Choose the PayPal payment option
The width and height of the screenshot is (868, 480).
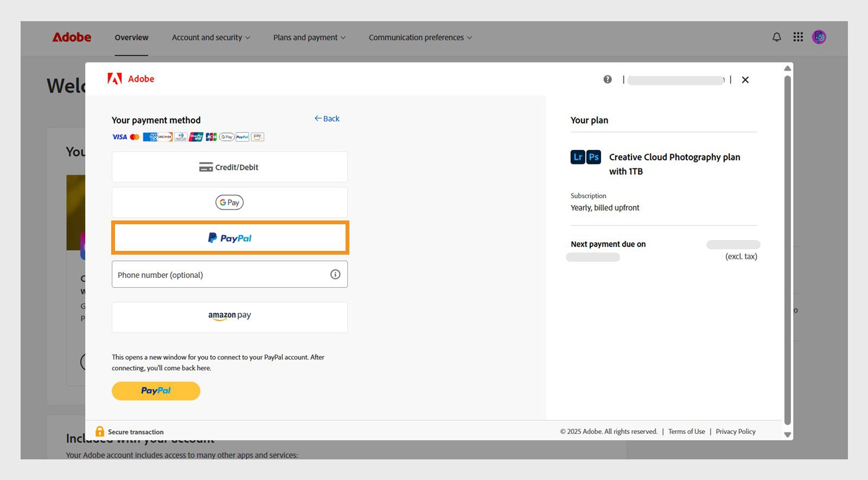tap(230, 238)
